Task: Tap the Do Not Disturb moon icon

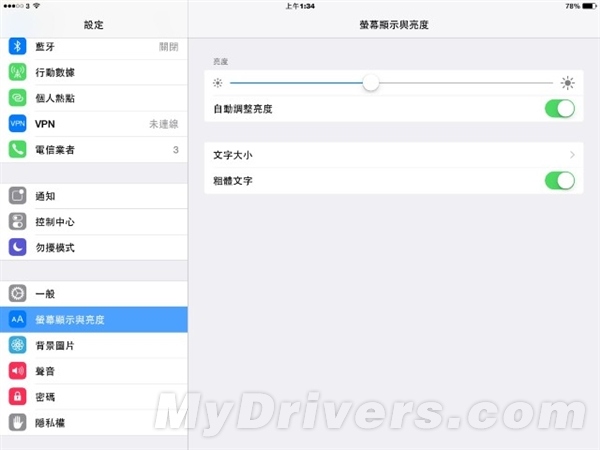Action: (x=17, y=247)
